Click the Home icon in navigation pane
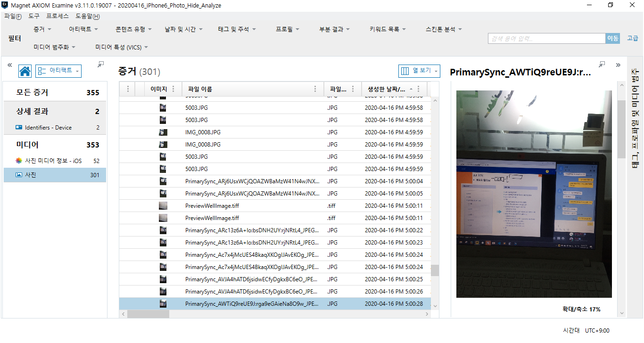The width and height of the screenshot is (644, 343). tap(25, 71)
